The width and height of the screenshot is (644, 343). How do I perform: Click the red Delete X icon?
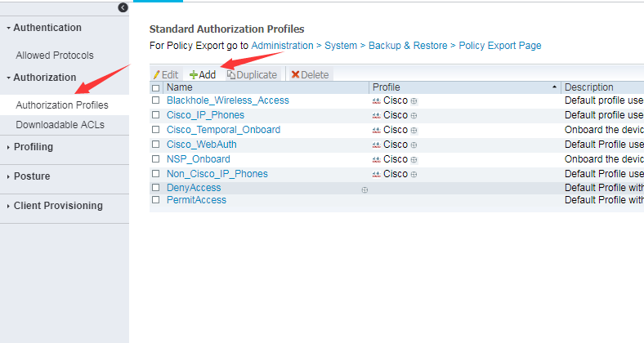pyautogui.click(x=295, y=74)
